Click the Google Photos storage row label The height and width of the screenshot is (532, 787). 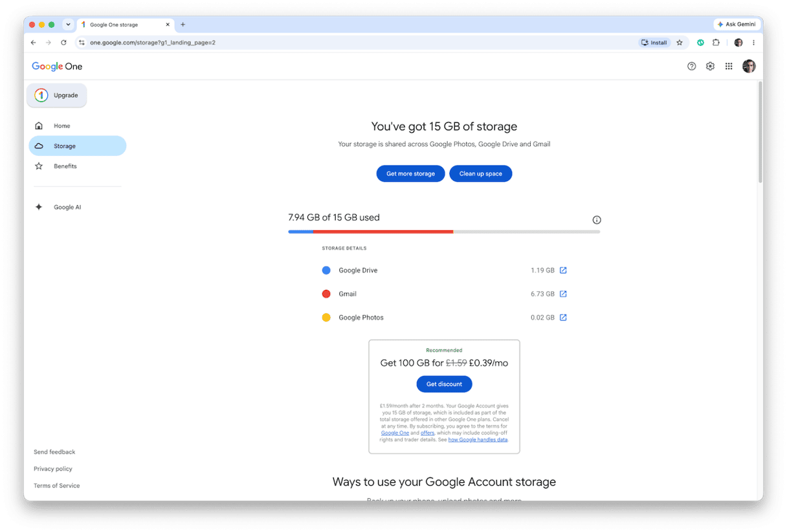(x=361, y=317)
